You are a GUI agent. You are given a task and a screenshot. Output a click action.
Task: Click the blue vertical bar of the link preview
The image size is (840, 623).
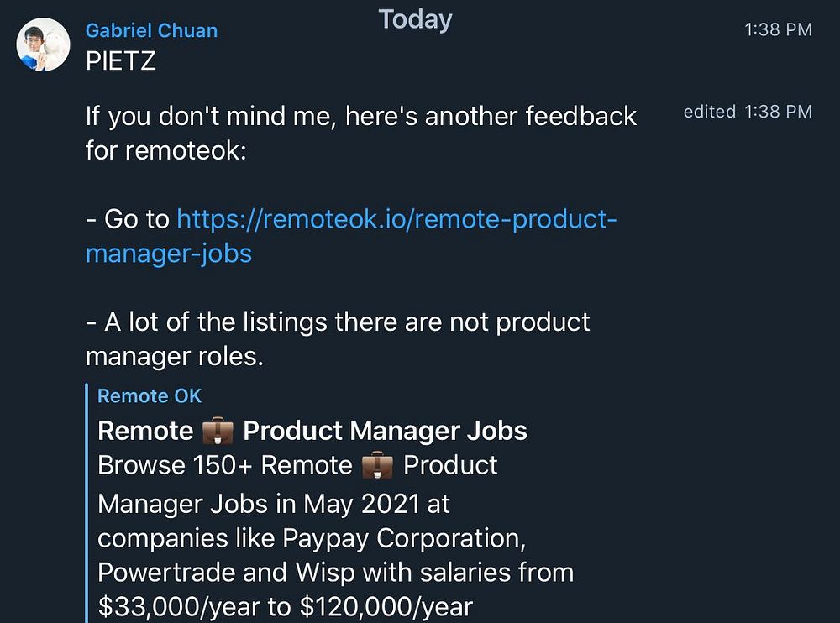point(87,502)
